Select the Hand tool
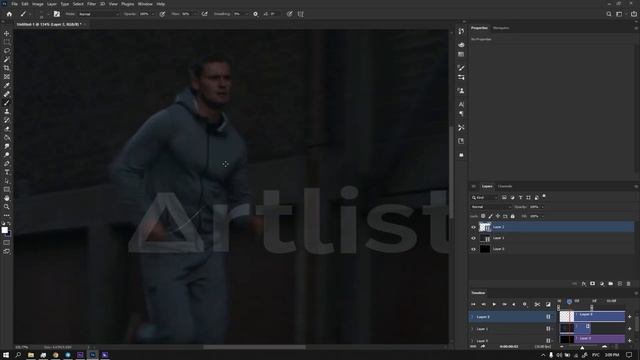The width and height of the screenshot is (640, 360). tap(7, 198)
